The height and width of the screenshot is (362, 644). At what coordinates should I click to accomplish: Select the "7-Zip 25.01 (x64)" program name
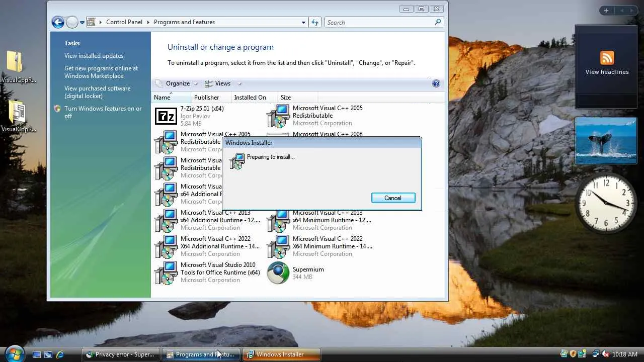pos(202,109)
